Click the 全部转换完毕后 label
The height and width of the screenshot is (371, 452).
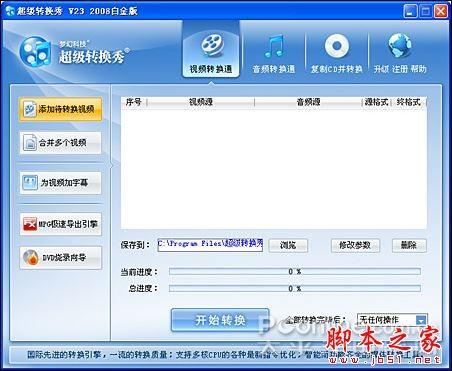tap(315, 320)
